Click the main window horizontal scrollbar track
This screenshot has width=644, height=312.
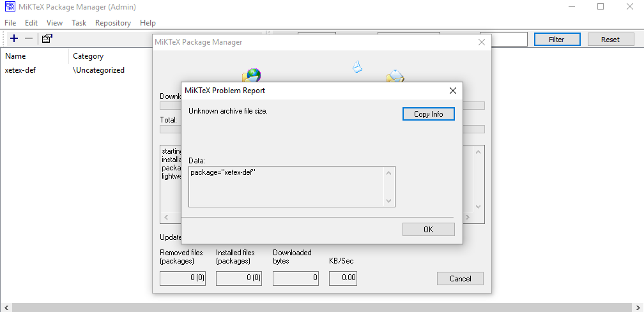point(322,308)
